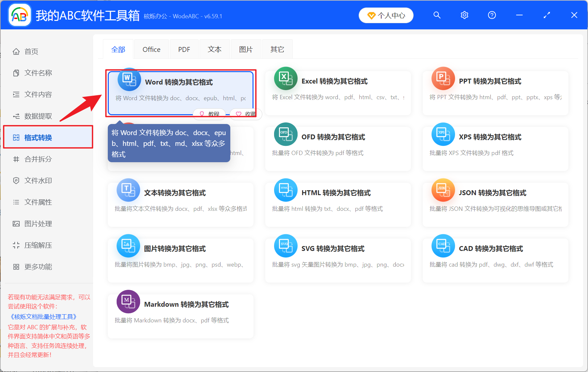Click the PPT conversion tool icon
The image size is (588, 372).
pos(443,78)
